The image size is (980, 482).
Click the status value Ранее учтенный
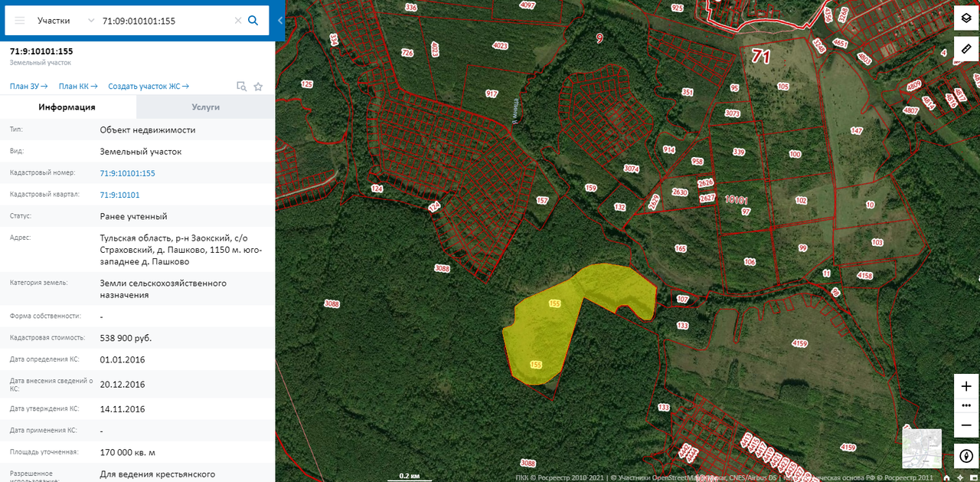(x=133, y=216)
